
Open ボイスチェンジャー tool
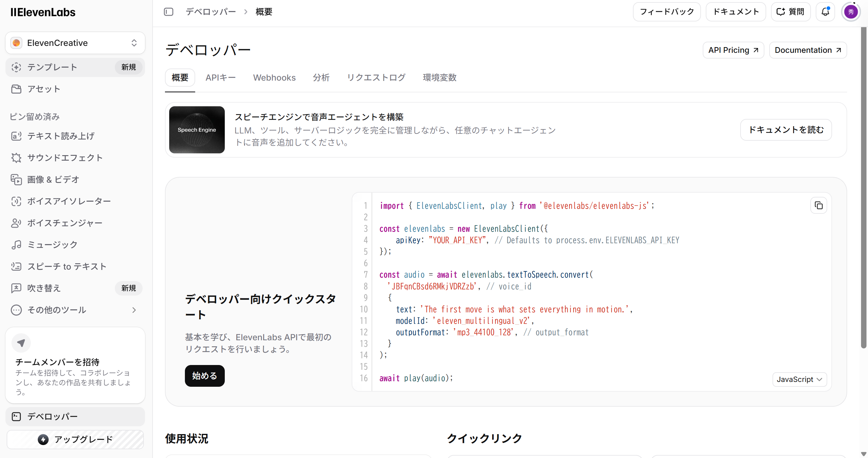[x=75, y=223]
